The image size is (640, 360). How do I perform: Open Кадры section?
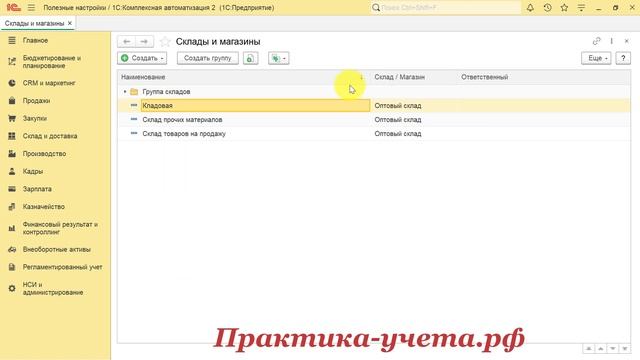pos(33,171)
